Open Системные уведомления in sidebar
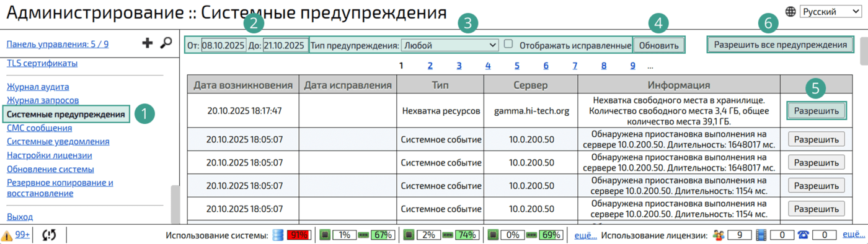 tap(58, 141)
